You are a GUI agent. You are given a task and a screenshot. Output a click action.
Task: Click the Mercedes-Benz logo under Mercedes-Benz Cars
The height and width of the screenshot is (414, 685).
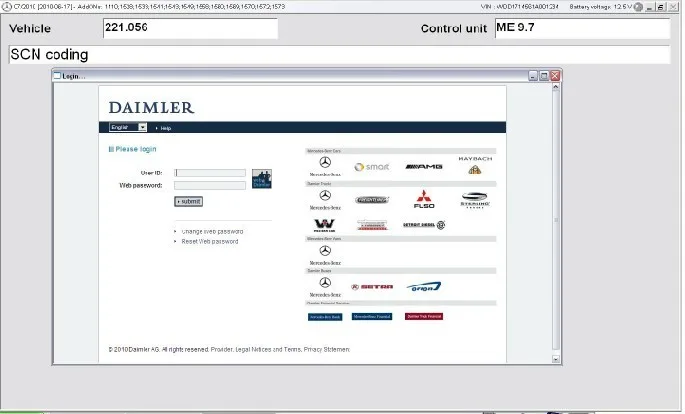[325, 166]
